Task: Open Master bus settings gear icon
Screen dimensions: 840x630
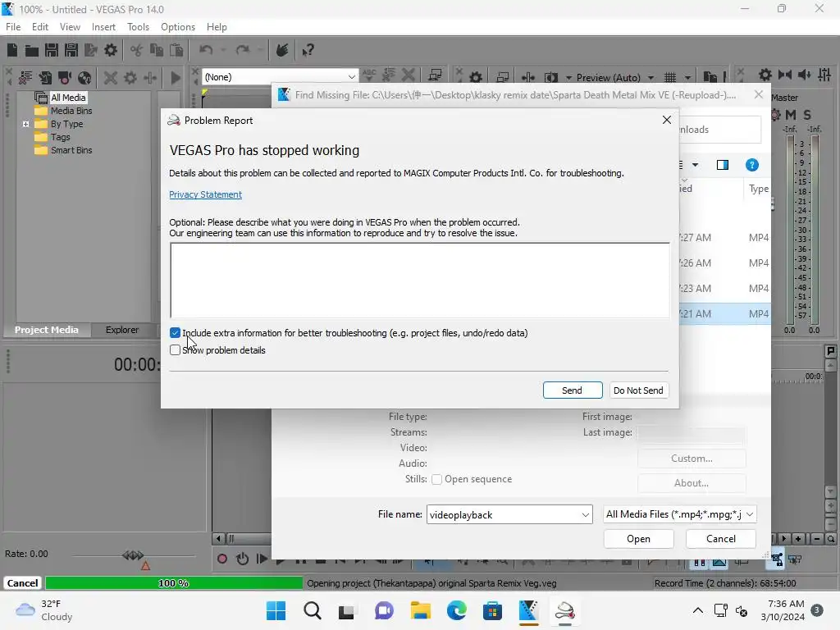Action: coord(765,75)
